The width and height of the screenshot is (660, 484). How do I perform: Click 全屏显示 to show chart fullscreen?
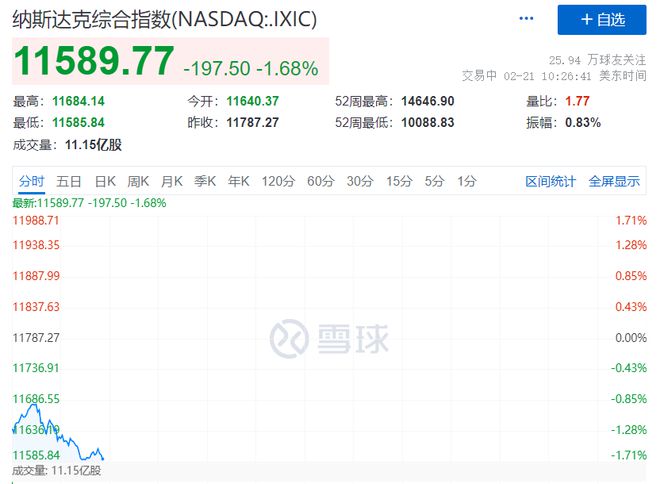click(614, 181)
